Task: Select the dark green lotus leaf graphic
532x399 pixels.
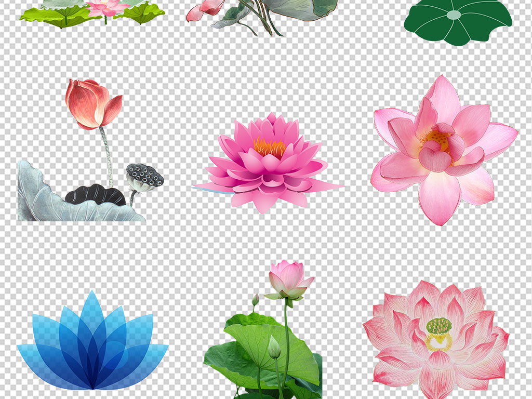Action: pyautogui.click(x=457, y=23)
